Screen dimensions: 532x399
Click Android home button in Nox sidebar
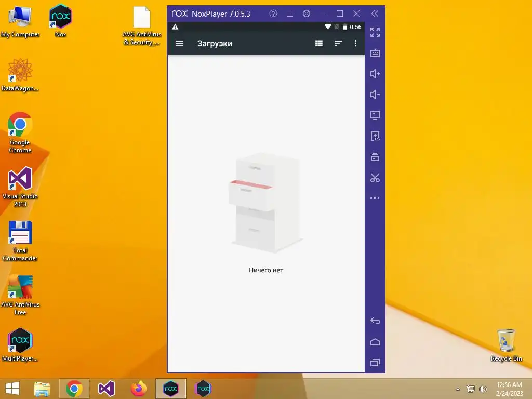tap(375, 342)
